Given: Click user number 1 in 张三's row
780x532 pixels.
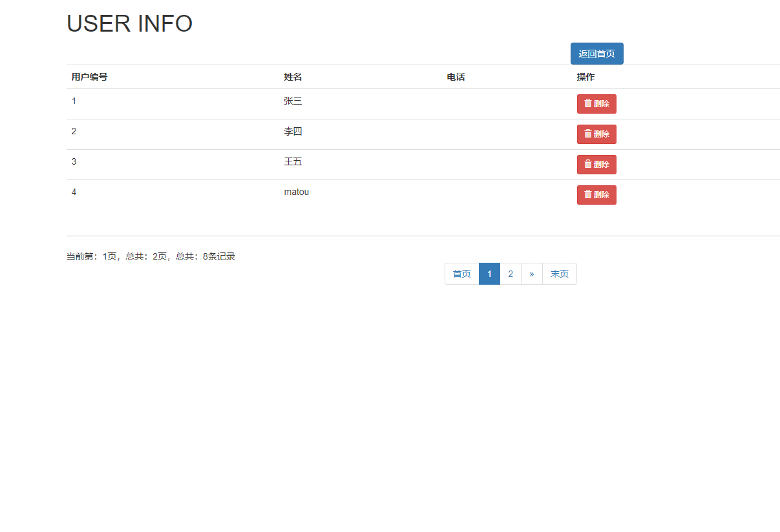Looking at the screenshot, I should tap(74, 101).
